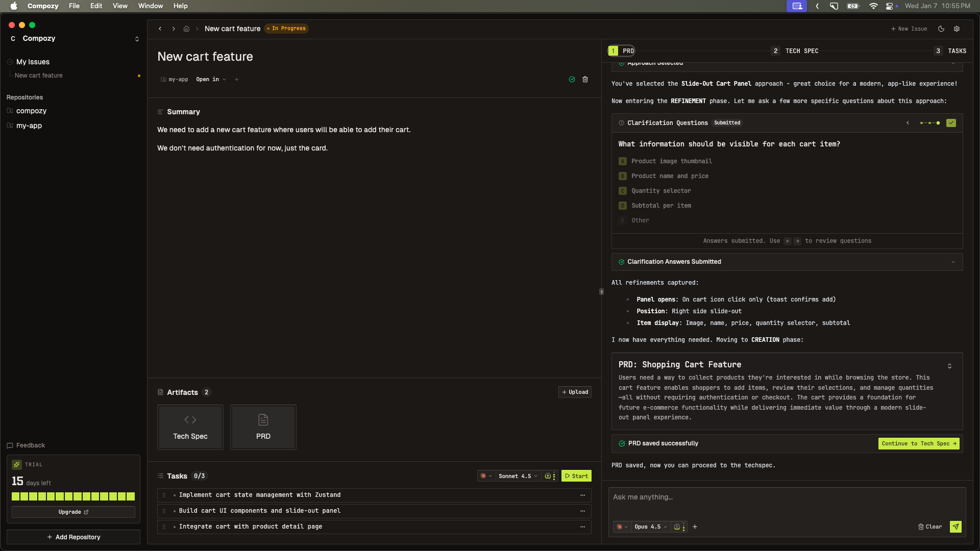Click the plus icon beside model selector
This screenshot has width=980, height=551.
(x=695, y=527)
